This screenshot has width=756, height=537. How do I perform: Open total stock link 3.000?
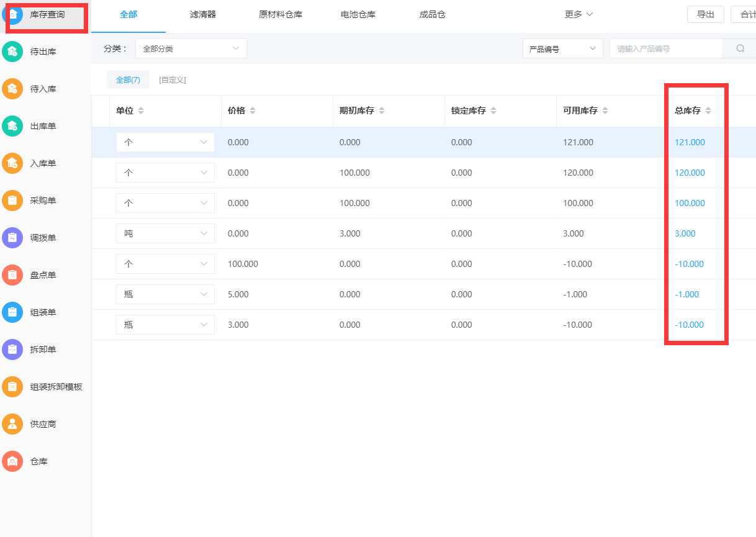pyautogui.click(x=685, y=233)
